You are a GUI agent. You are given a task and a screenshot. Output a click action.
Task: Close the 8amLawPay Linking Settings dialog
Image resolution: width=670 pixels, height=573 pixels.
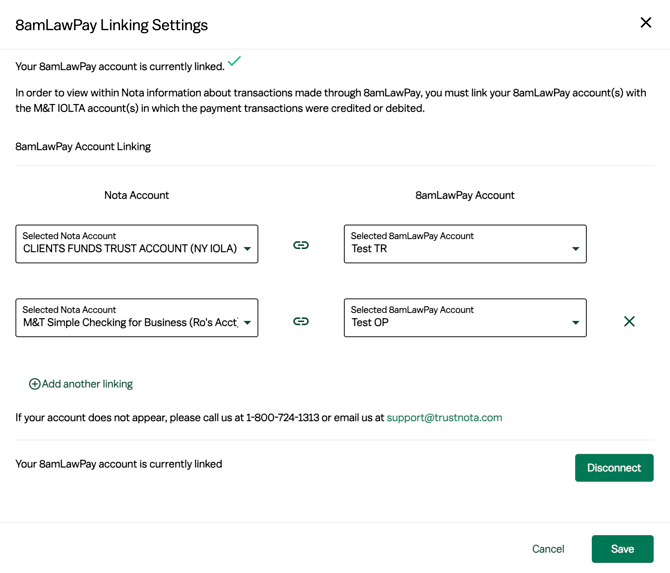[x=646, y=23]
